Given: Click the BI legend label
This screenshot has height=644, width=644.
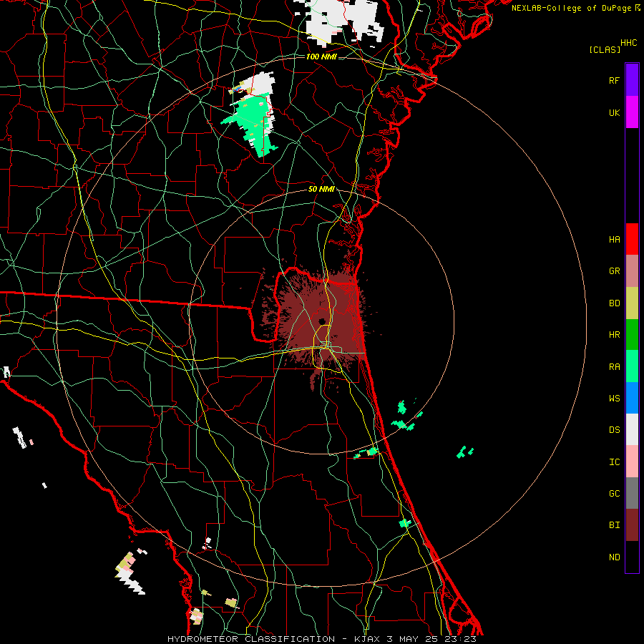Looking at the screenshot, I should point(614,525).
